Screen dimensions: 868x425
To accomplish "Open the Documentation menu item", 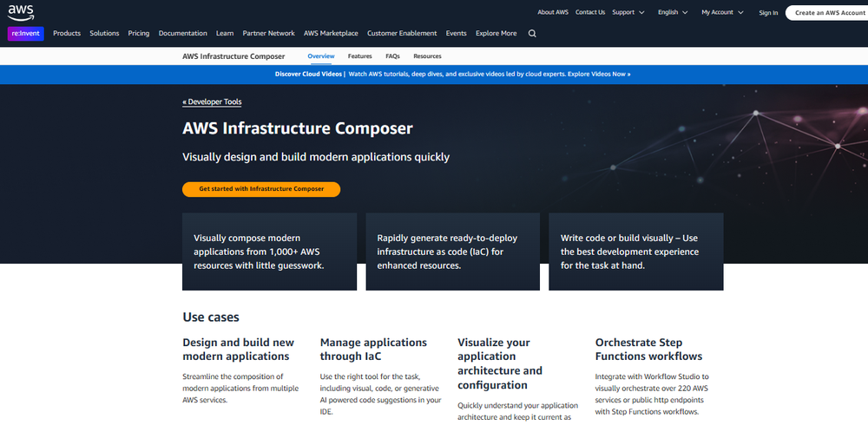I will coord(182,33).
